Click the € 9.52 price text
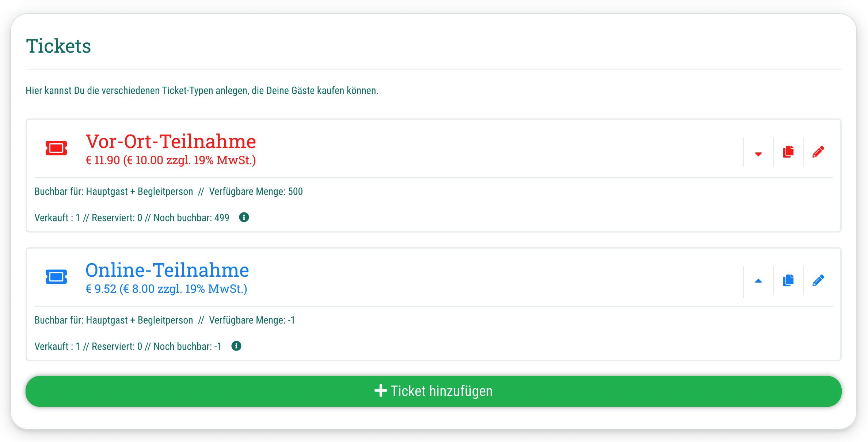The image size is (868, 442). coord(166,289)
